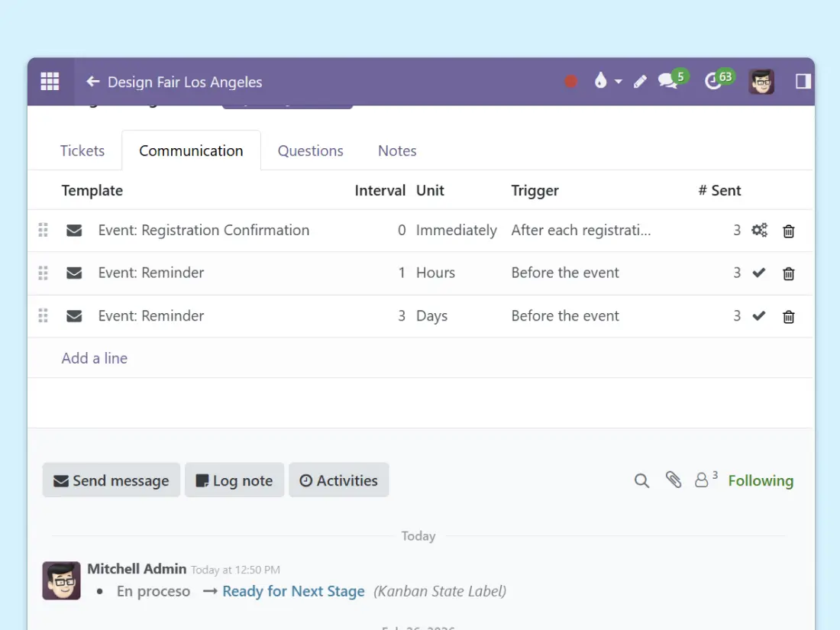Expand the water drop dropdown in header

607,82
